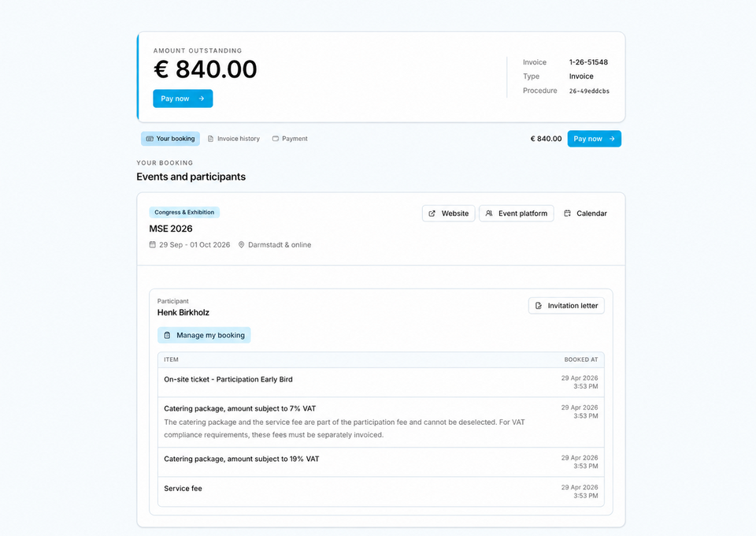Pay now from the amount outstanding card
This screenshot has width=756, height=536.
pos(183,99)
